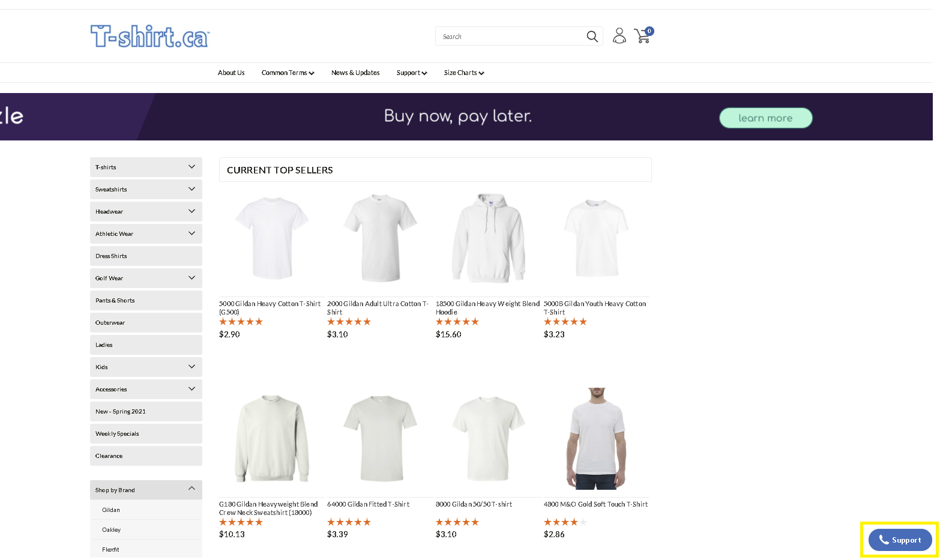This screenshot has width=940, height=560.
Task: Expand the Athletic Wear category
Action: (146, 233)
